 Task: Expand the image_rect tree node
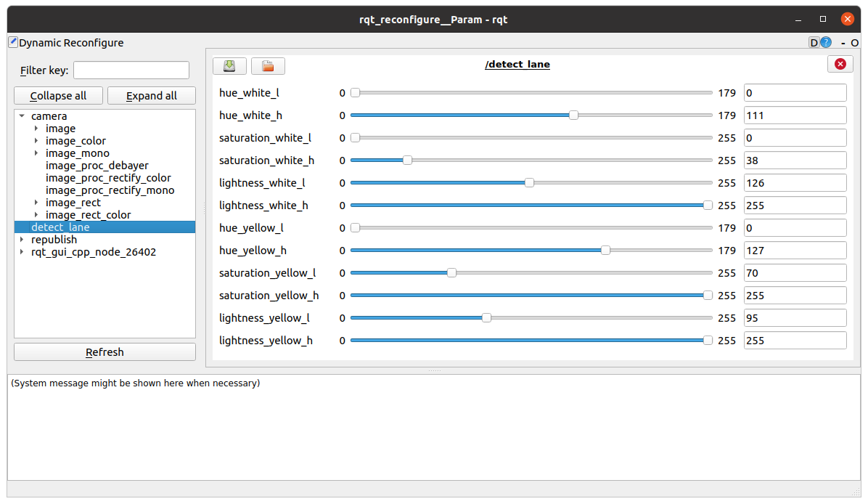[x=36, y=203]
